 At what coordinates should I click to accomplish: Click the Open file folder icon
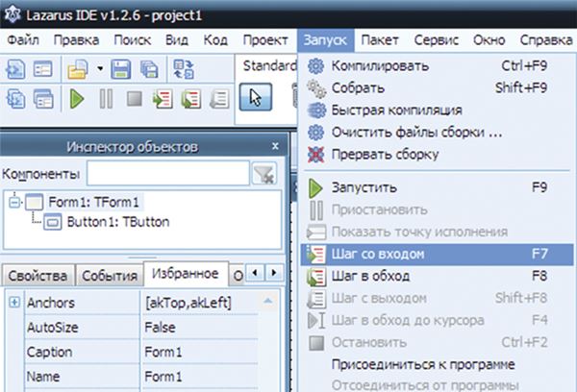(x=78, y=69)
